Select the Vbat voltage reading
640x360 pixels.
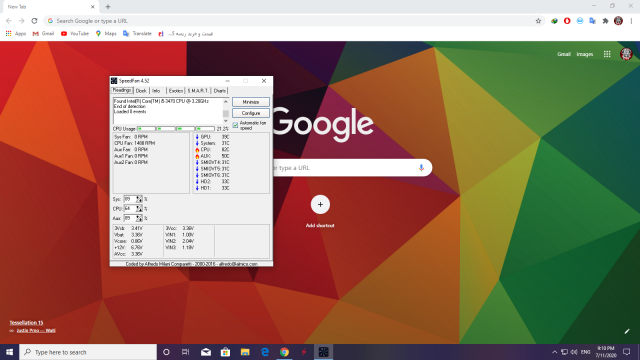pos(129,235)
